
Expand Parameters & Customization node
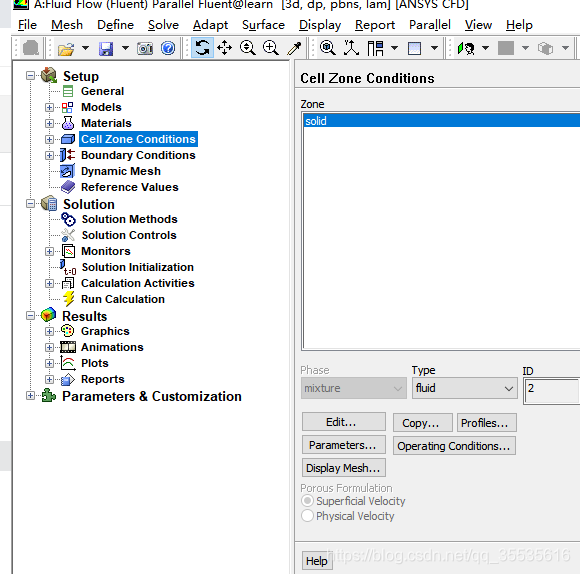click(31, 396)
